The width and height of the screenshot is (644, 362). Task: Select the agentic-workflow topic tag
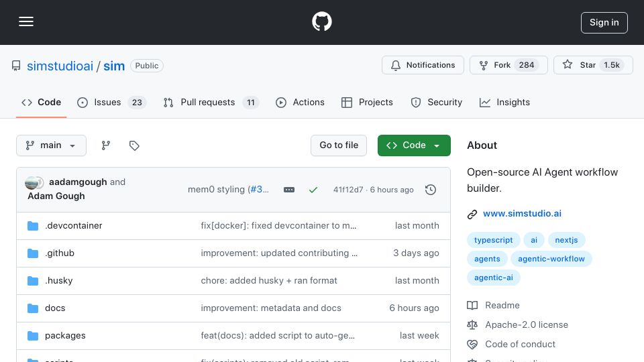tap(551, 259)
